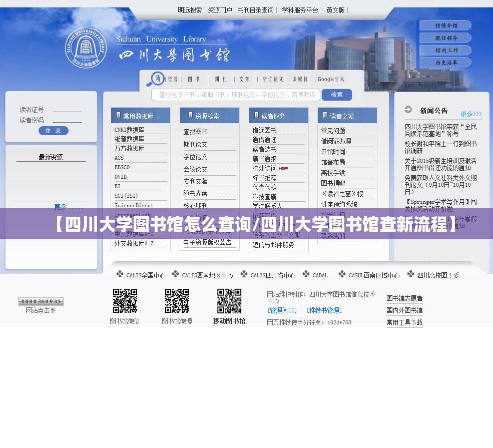493x448 pixels.
Task: Open 资源门户 in top navigation
Action: pos(220,10)
